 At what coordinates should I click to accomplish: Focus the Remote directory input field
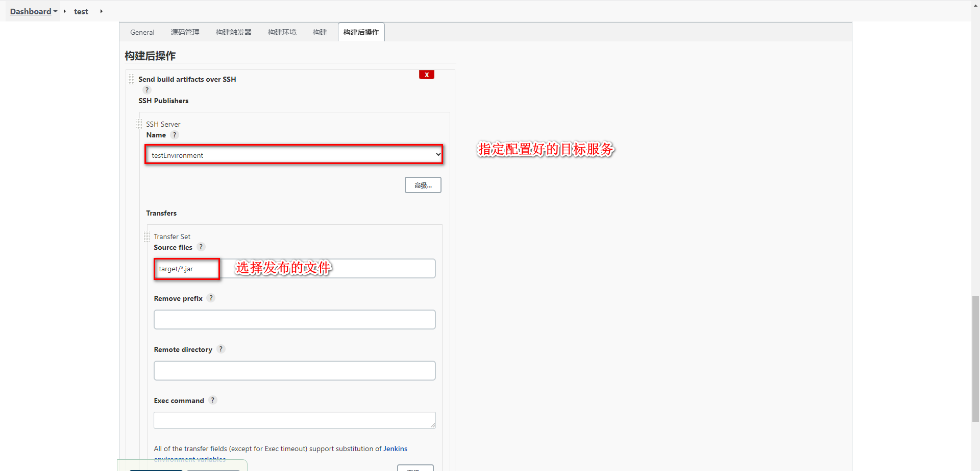point(295,370)
